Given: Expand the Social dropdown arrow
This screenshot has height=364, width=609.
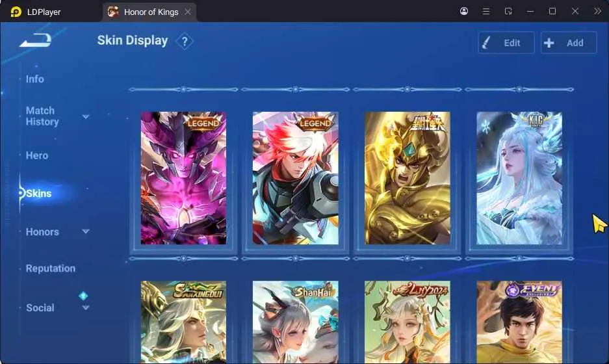Looking at the screenshot, I should coord(86,307).
